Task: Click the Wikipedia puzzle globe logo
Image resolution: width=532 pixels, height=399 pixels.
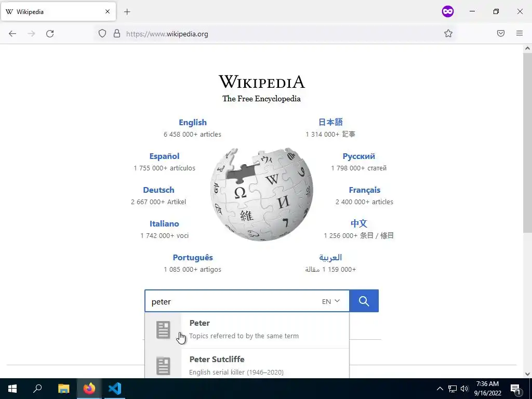Action: 262,194
